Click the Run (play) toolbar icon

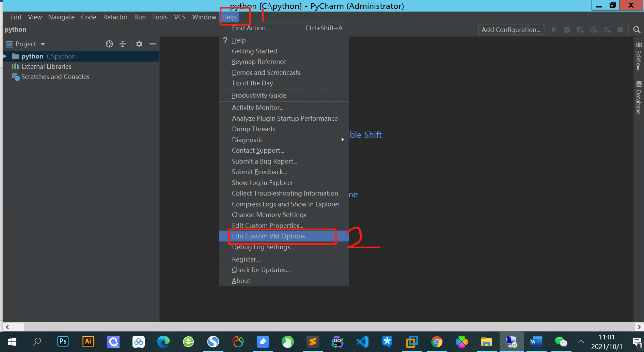pyautogui.click(x=554, y=30)
